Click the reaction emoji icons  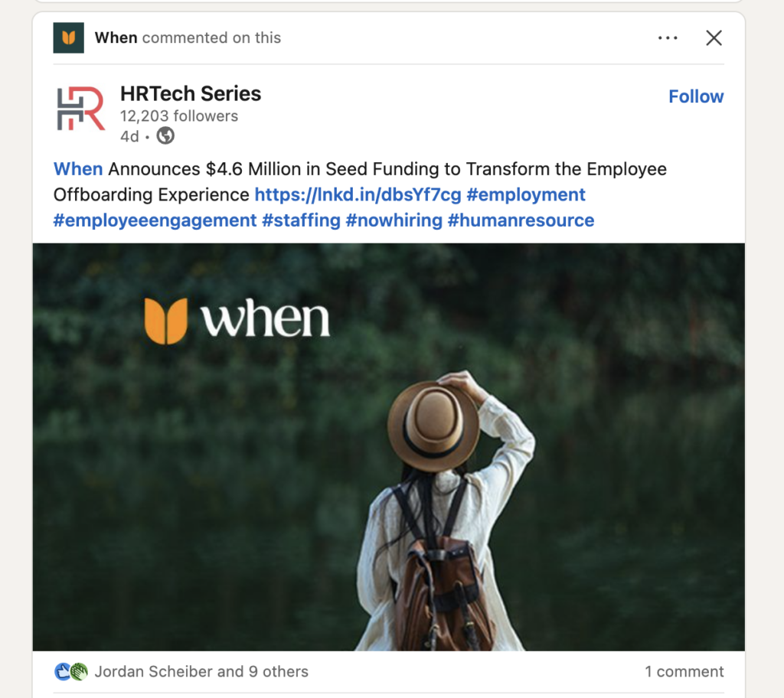(x=71, y=671)
